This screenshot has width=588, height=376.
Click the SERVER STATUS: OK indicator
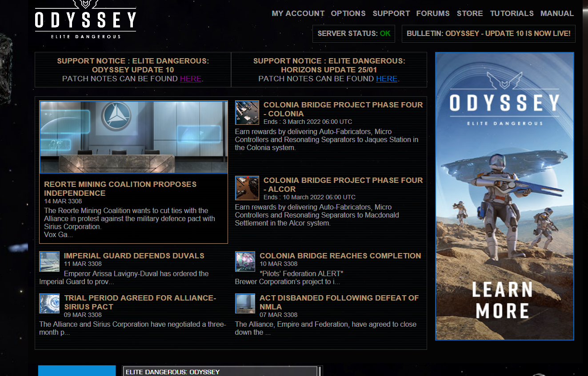tap(354, 33)
